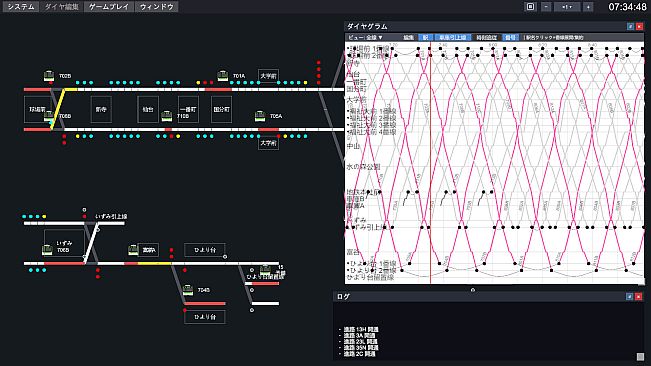Click log entry 進路 3A 開通
Viewport: 651px width, 366px height.
359,336
